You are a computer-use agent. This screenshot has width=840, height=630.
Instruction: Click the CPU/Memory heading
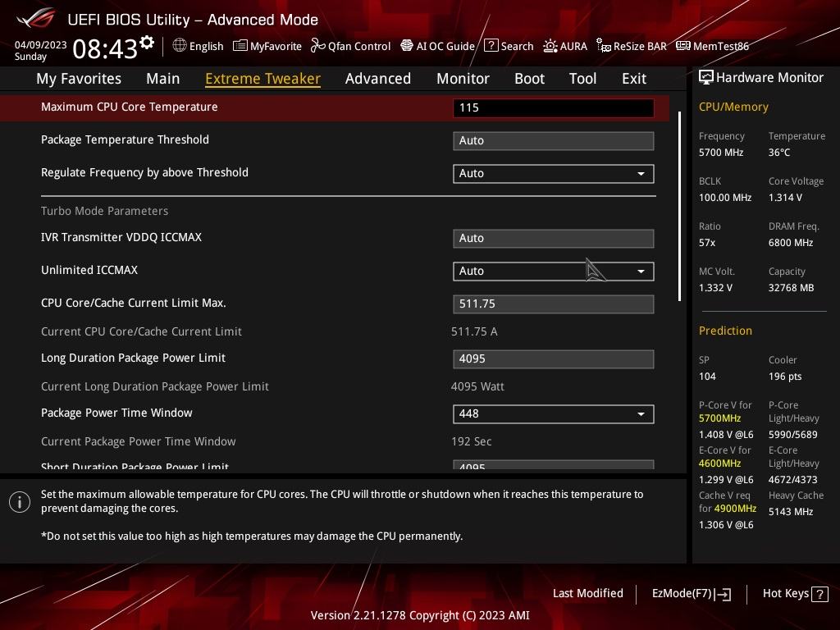pos(733,107)
